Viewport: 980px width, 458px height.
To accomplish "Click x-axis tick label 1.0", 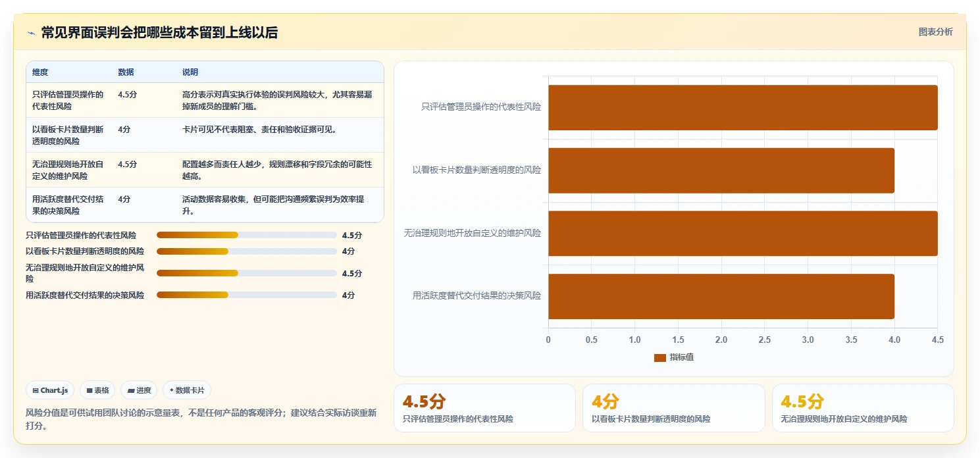I will point(635,340).
